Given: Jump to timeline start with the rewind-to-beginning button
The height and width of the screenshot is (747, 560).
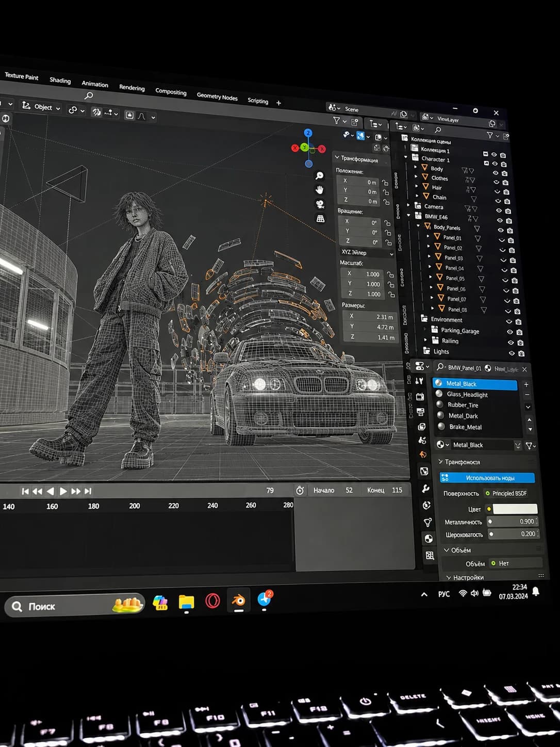Looking at the screenshot, I should coord(25,491).
